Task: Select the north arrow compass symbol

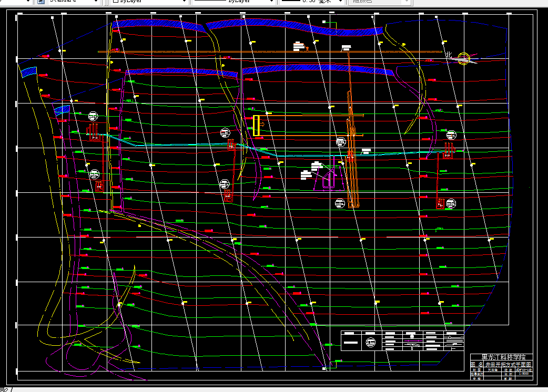Action: pos(464,58)
